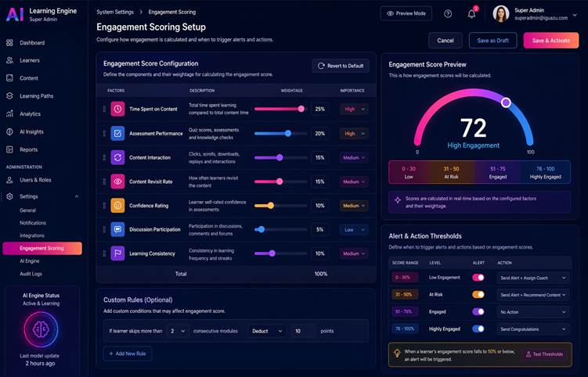
Task: Click the Users & Roles person icon
Action: tap(9, 180)
